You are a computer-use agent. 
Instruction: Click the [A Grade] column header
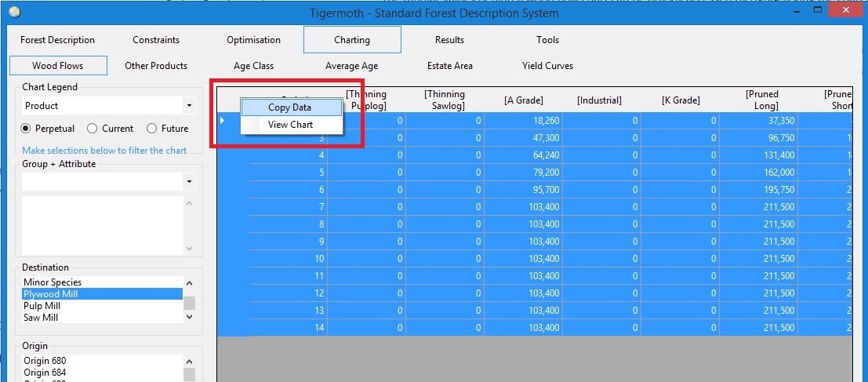[x=523, y=100]
